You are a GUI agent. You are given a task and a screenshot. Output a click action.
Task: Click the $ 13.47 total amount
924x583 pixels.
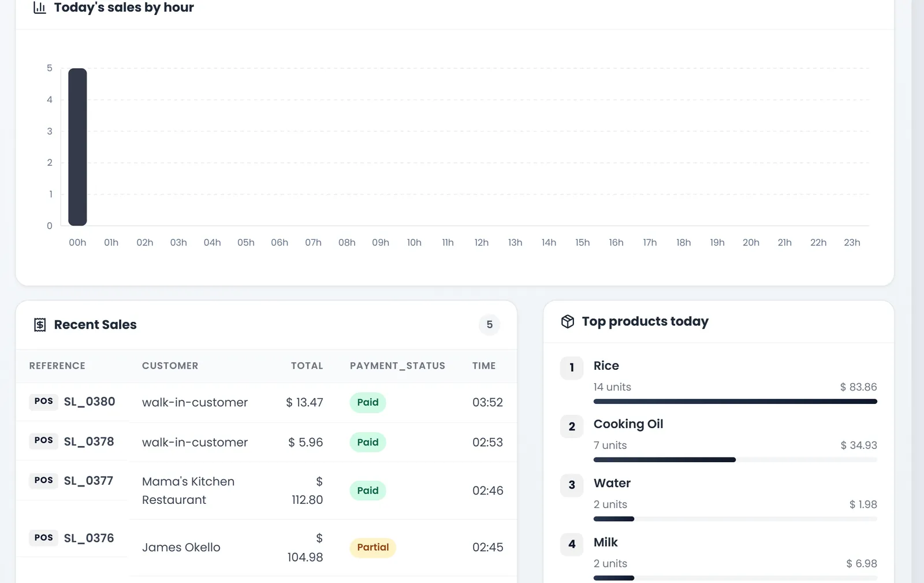tap(304, 402)
